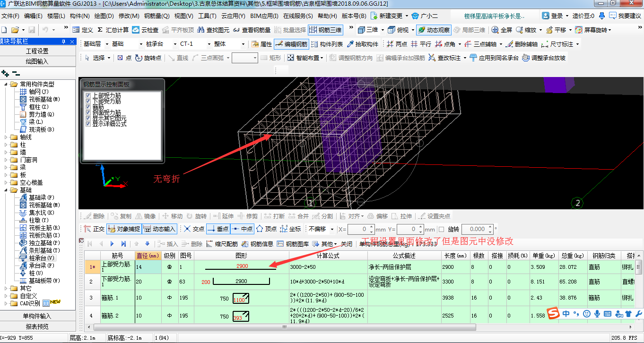The height and width of the screenshot is (343, 644).
Task: Activate 动态观察 orbit tool
Action: 433,30
